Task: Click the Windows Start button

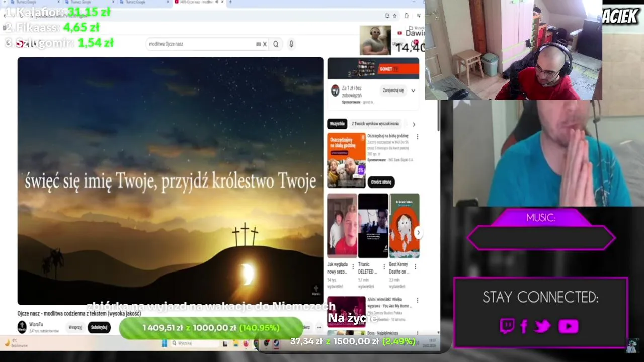Action: [164, 343]
